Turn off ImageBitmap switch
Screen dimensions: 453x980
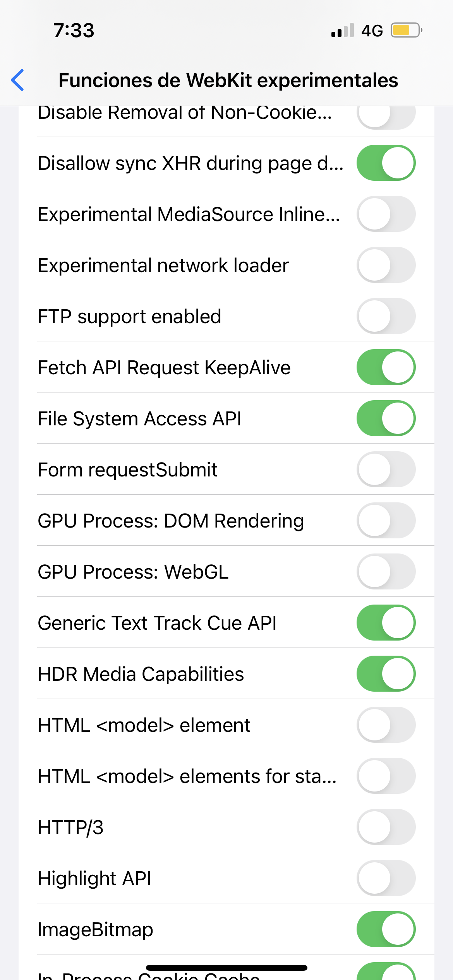386,929
